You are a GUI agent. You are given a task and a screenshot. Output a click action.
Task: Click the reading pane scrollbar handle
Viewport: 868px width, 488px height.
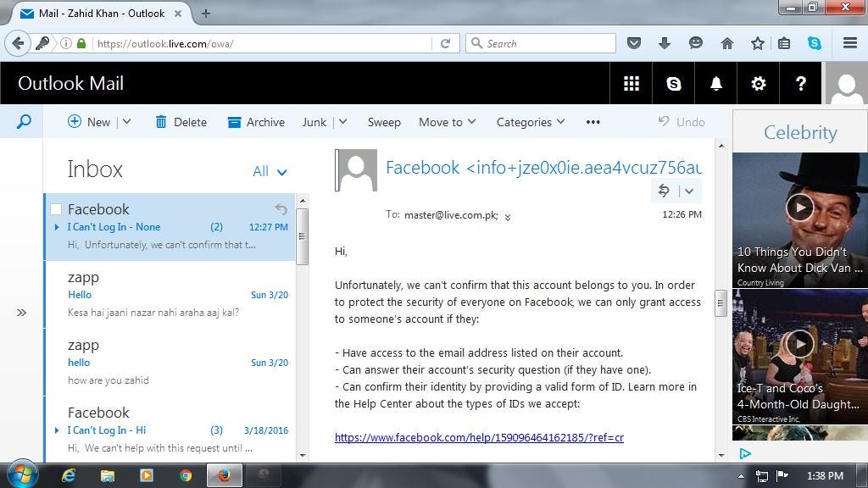coord(721,303)
